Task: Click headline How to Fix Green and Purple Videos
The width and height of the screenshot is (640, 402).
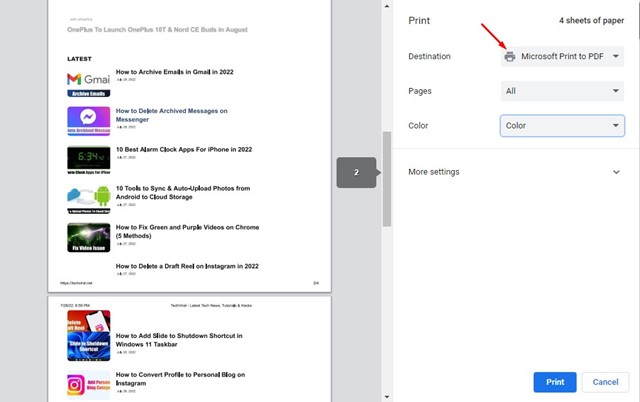Action: [x=187, y=231]
